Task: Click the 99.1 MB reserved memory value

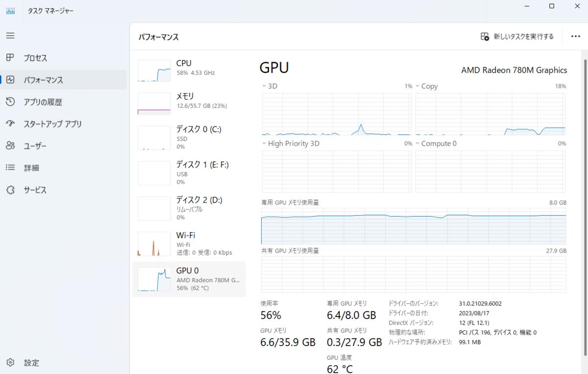Action: point(470,342)
